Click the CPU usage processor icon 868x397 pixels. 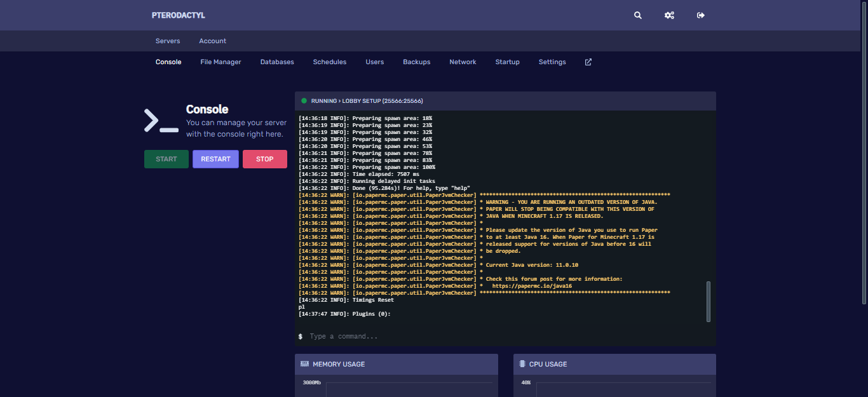(522, 364)
